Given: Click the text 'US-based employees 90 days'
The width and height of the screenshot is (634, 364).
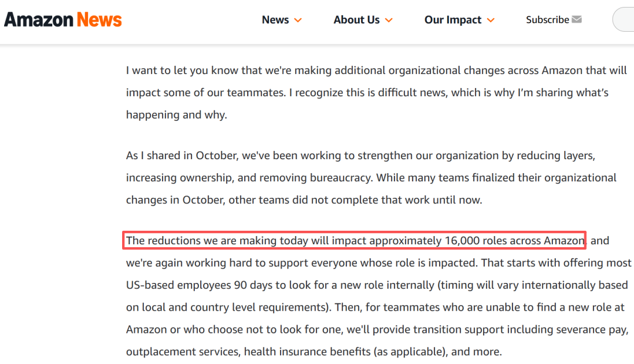Looking at the screenshot, I should pos(193,285).
